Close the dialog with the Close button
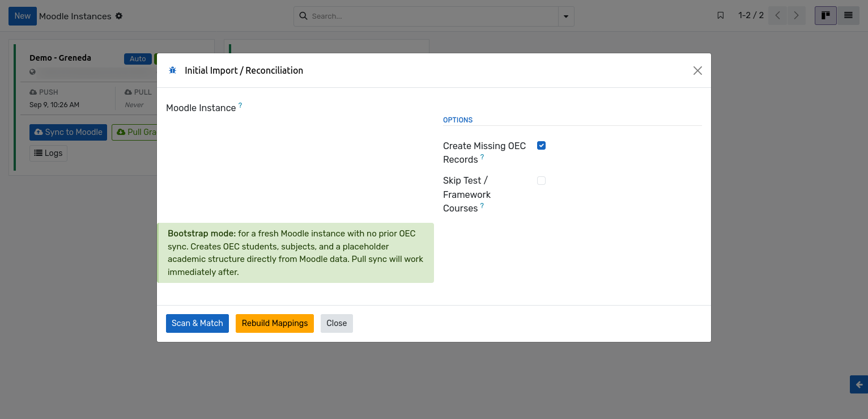This screenshot has height=419, width=868. (337, 323)
